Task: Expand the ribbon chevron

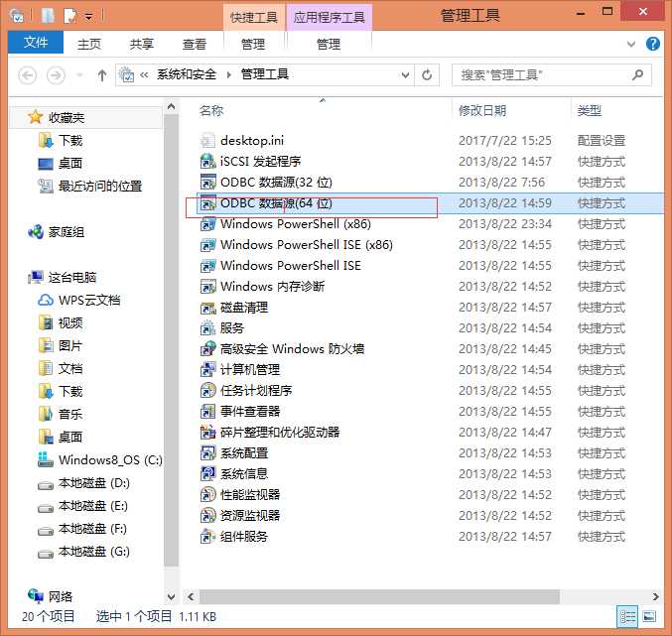Action: 631,44
